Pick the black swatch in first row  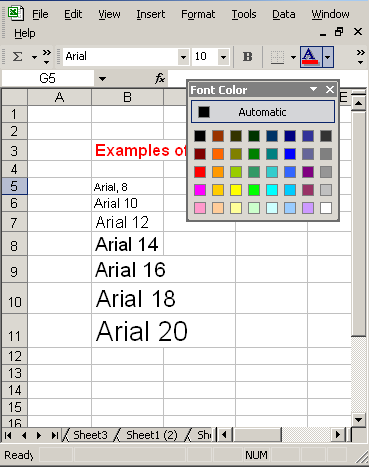(x=200, y=136)
